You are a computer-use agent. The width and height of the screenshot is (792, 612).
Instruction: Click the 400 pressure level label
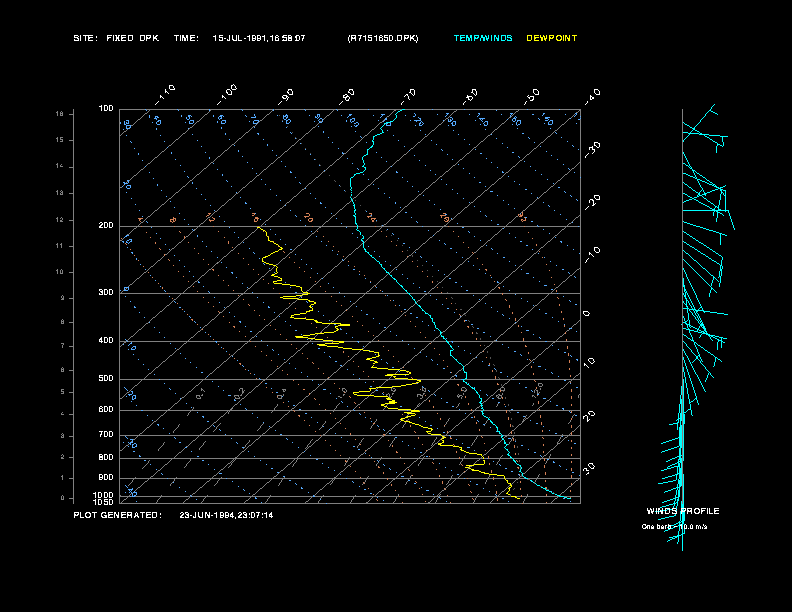106,341
